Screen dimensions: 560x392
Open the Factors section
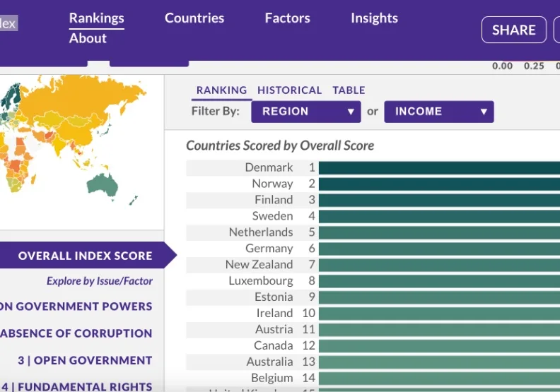click(288, 18)
